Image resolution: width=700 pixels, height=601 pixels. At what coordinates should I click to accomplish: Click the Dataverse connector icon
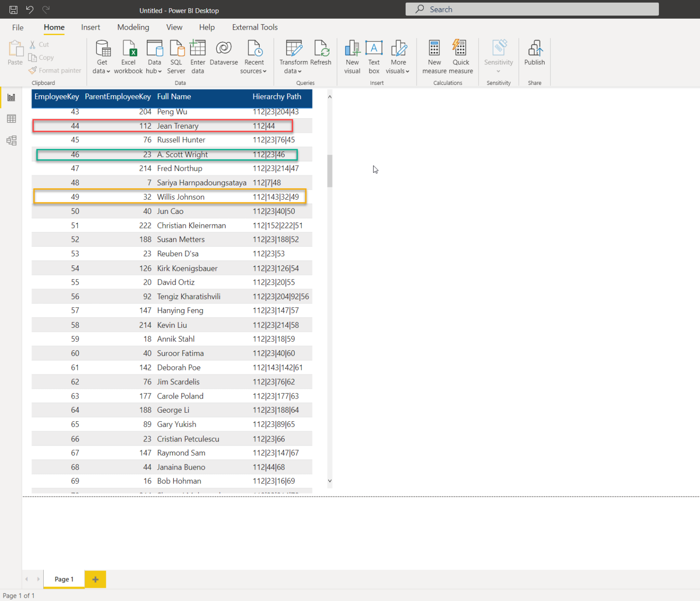point(224,53)
